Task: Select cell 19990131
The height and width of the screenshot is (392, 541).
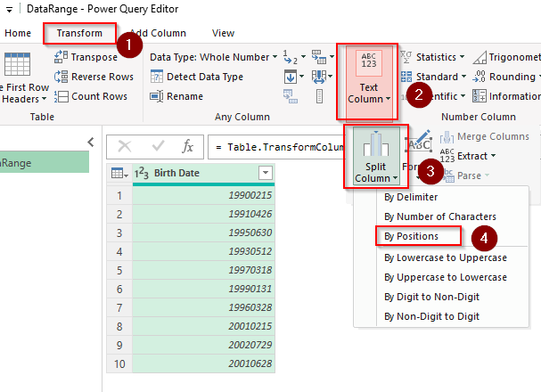Action: coord(203,289)
